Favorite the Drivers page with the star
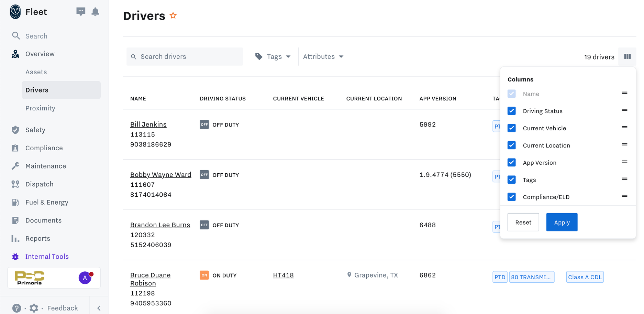The width and height of the screenshot is (644, 314). [173, 15]
